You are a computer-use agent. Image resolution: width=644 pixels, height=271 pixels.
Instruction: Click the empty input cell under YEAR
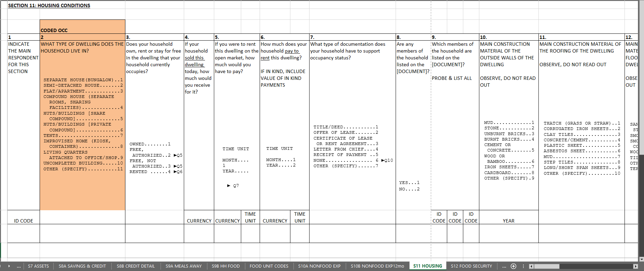[508, 233]
